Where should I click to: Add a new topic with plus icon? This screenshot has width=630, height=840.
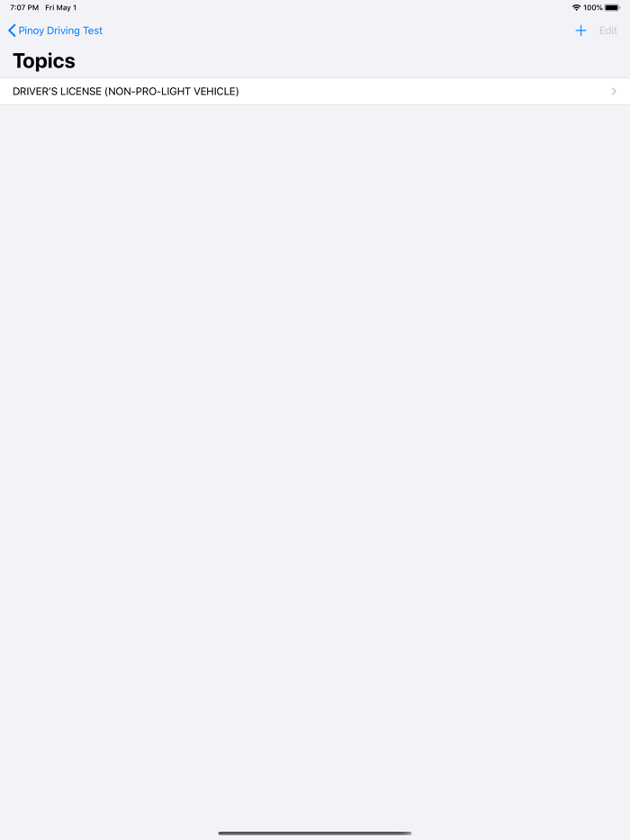[580, 31]
